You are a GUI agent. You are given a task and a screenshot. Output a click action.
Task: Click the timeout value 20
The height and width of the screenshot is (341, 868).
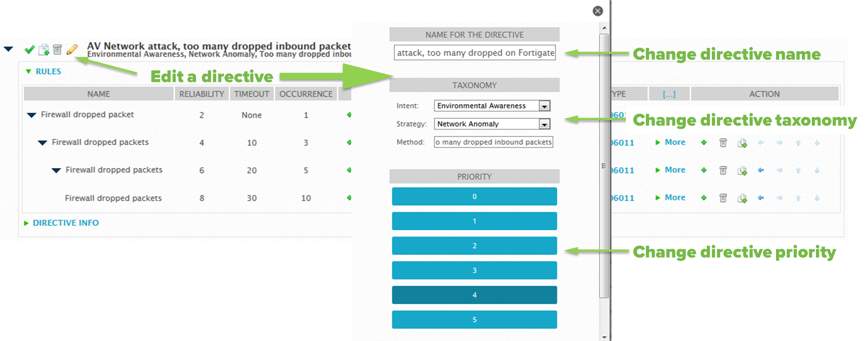point(251,170)
